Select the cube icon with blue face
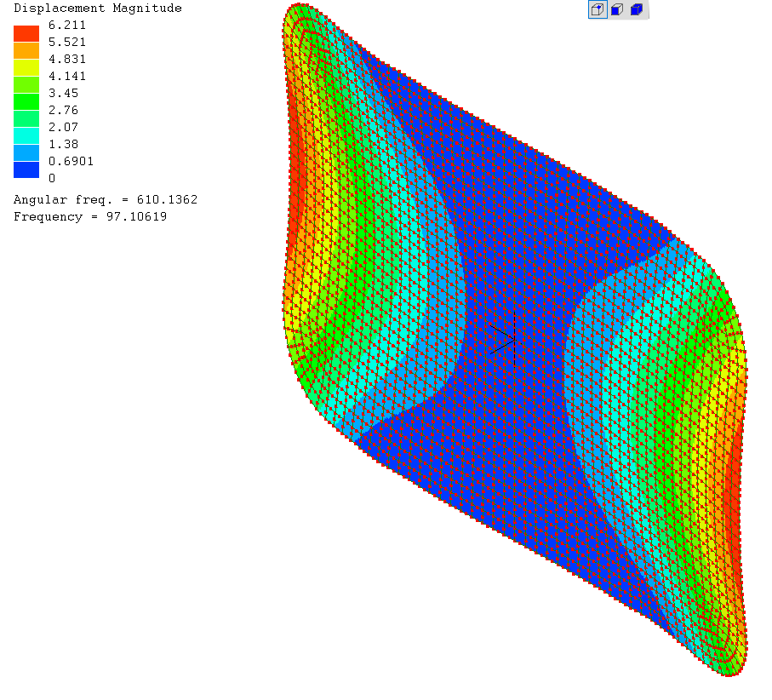772x700 pixels. [617, 9]
